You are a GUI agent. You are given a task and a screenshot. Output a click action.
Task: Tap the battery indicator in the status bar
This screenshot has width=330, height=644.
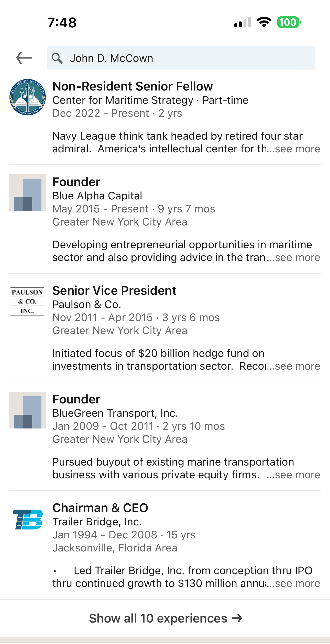point(289,22)
